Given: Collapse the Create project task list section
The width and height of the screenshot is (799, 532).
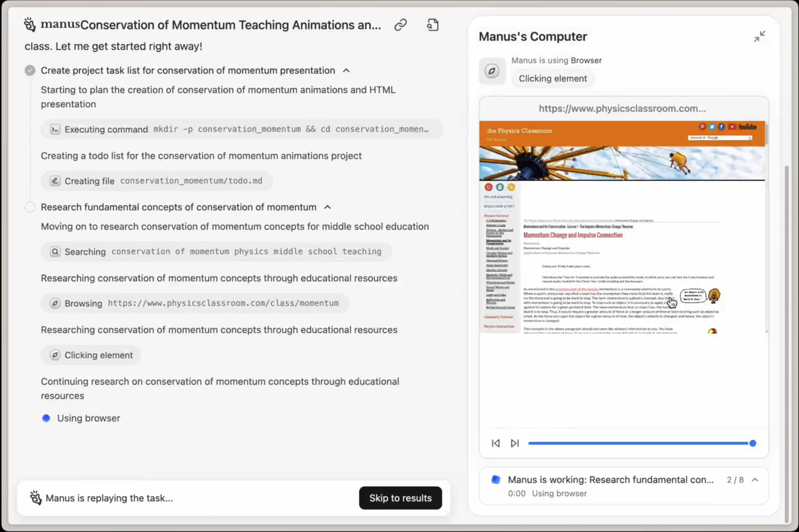Looking at the screenshot, I should pos(346,71).
